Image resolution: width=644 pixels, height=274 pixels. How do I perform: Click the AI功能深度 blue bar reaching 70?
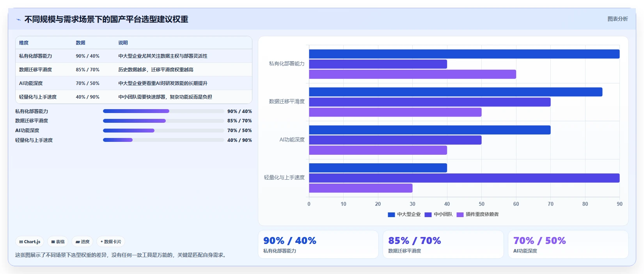(430, 130)
